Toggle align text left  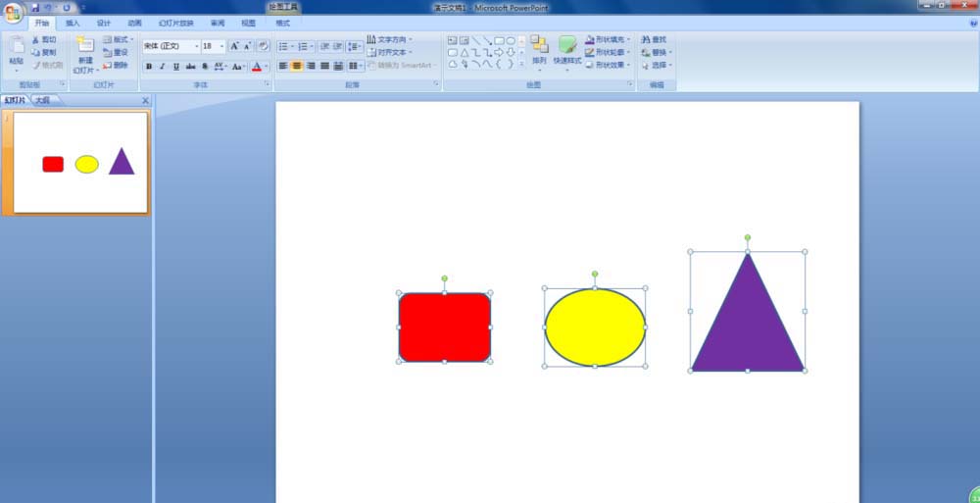pyautogui.click(x=283, y=66)
